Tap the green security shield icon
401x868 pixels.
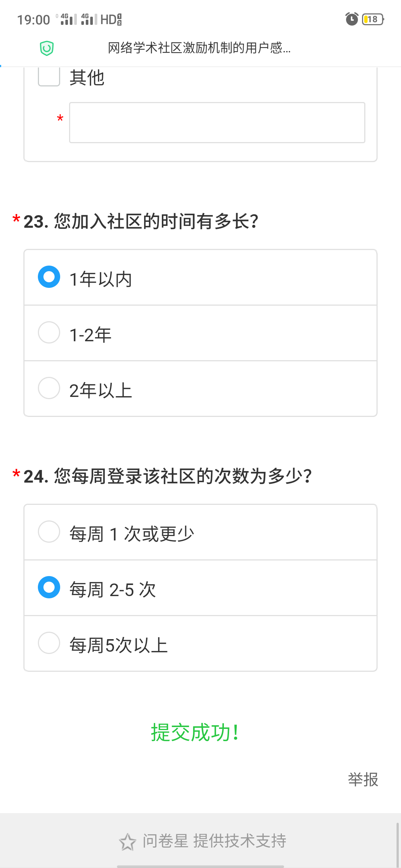coord(47,48)
